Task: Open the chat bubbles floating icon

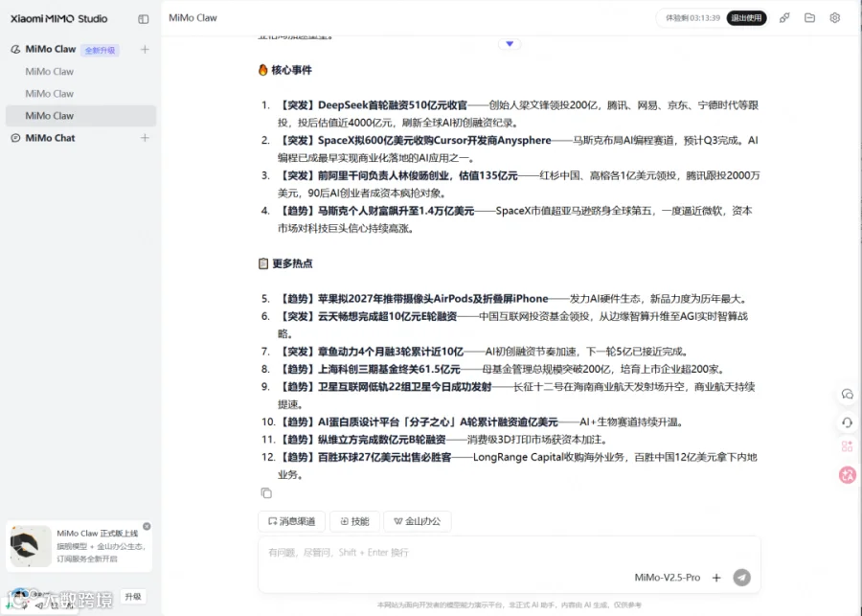Action: (848, 395)
